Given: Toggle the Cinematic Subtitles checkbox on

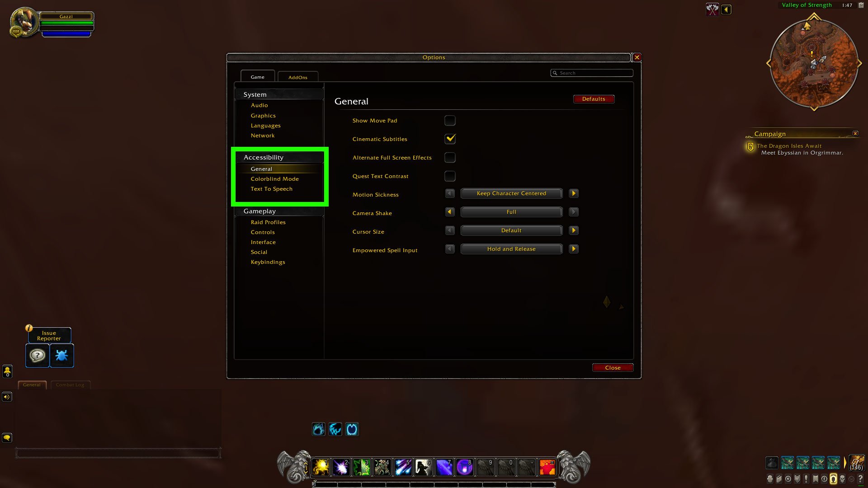Looking at the screenshot, I should click(x=451, y=138).
